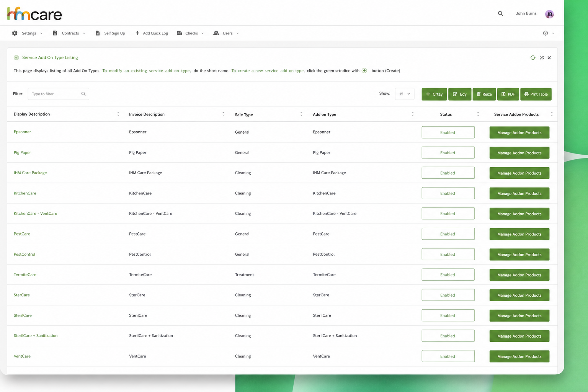Image resolution: width=588 pixels, height=392 pixels.
Task: Open the TermiteCare display description link
Action: (25, 274)
